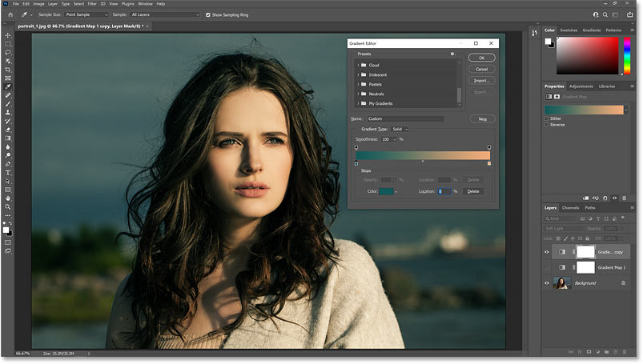This screenshot has height=364, width=643.
Task: Click the stop Color swatch
Action: tap(386, 191)
